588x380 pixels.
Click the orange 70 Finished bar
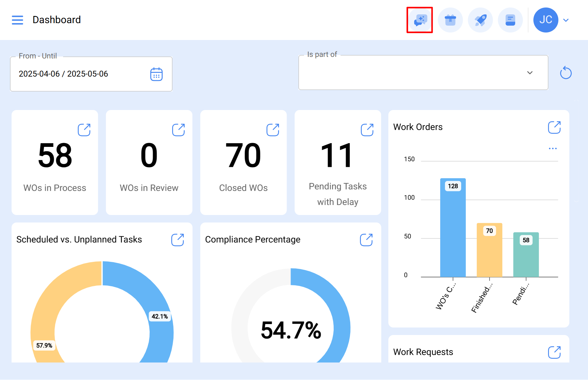point(489,250)
